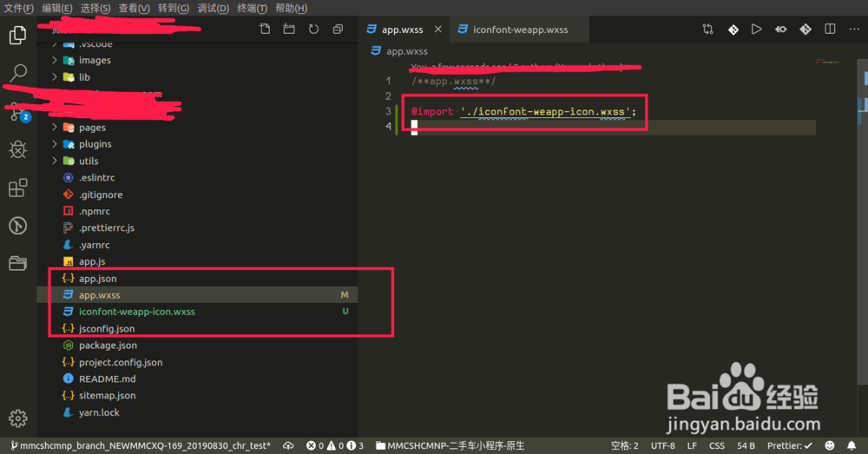Image resolution: width=868 pixels, height=454 pixels.
Task: Open the Git Graph clock-like activity icon
Action: coord(17,226)
